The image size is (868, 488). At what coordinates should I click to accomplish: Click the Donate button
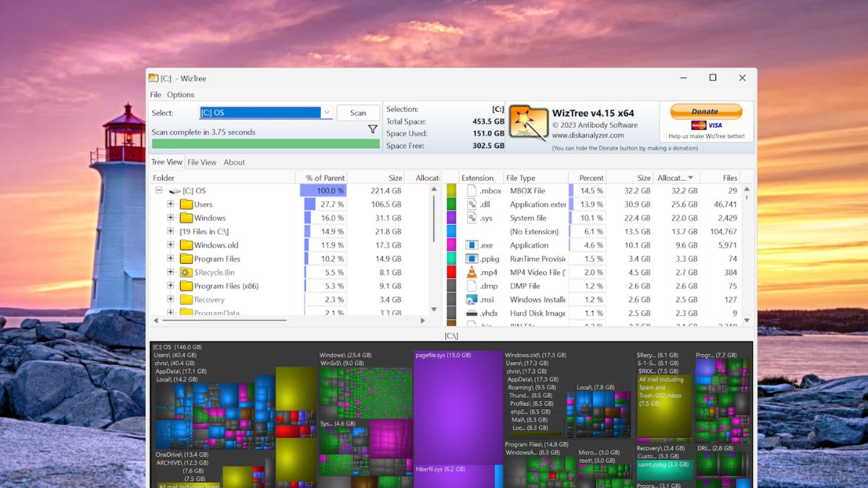706,111
